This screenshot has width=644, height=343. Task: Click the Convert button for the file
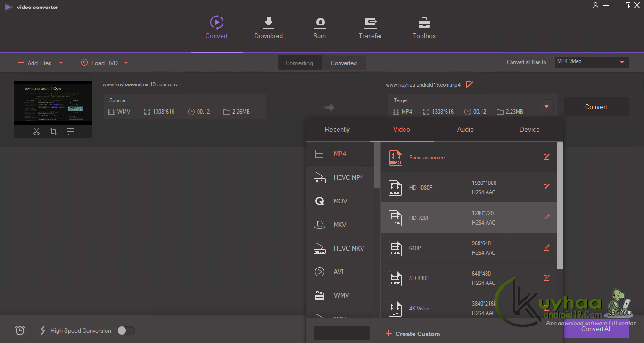[596, 107]
